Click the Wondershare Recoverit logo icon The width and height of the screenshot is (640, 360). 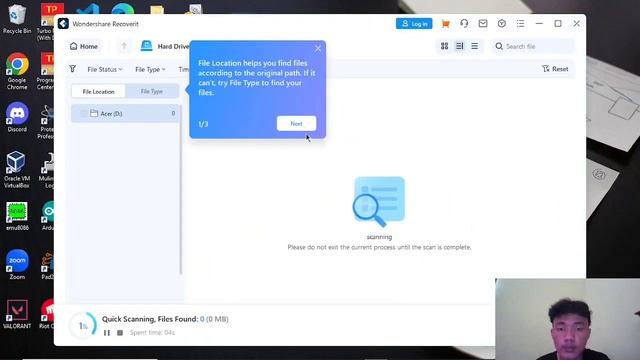63,24
